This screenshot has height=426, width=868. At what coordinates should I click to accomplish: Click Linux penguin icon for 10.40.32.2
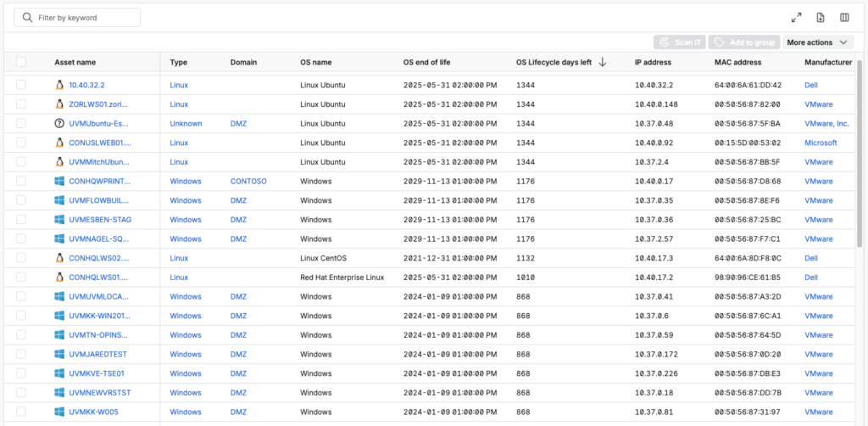[x=59, y=86]
